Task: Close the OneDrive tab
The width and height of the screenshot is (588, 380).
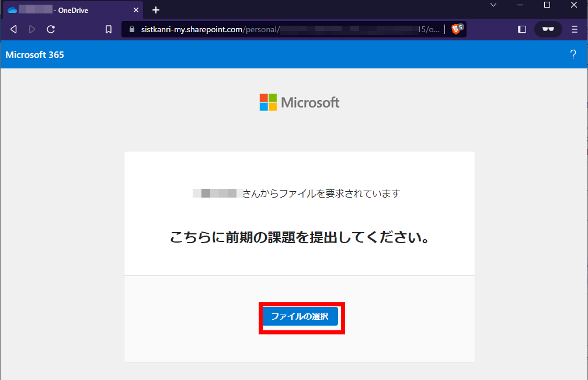Action: click(136, 10)
